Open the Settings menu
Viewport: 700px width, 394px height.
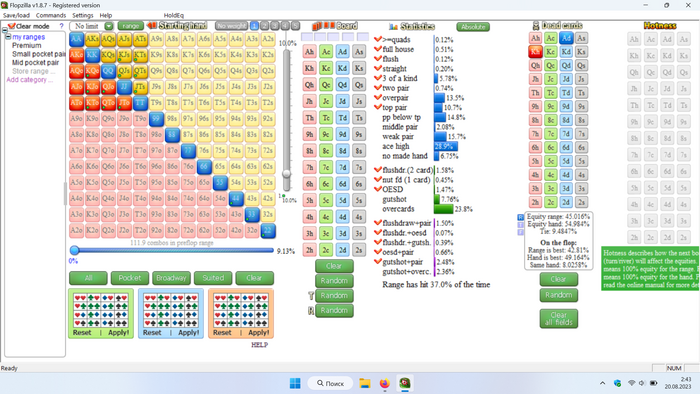(83, 15)
